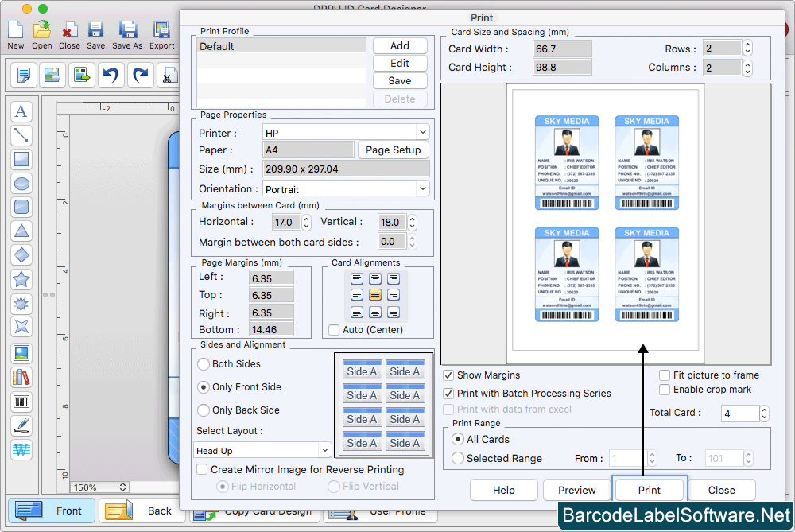Save the card with the Save icon
The width and height of the screenshot is (795, 532).
(96, 36)
